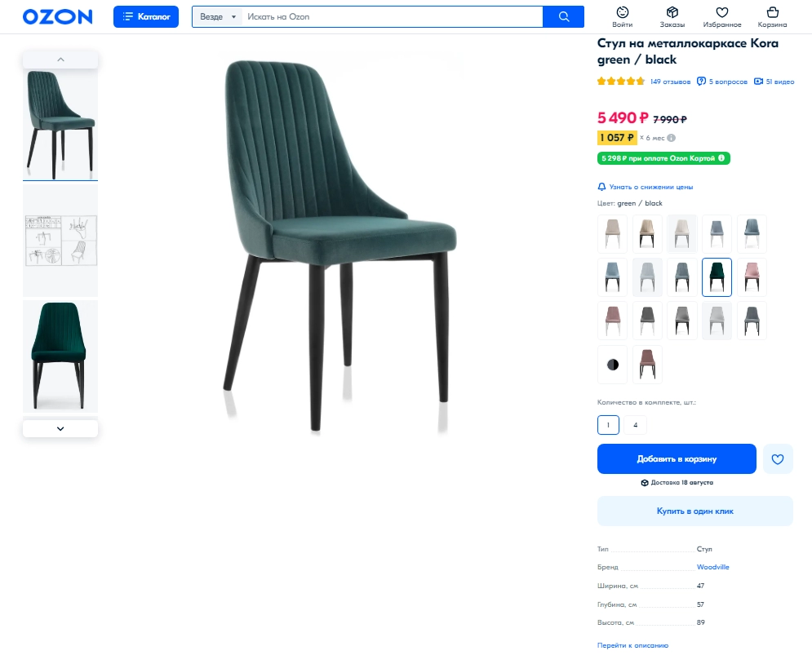Expand the Везде search scope dropdown
The image size is (812, 664).
pyautogui.click(x=218, y=16)
